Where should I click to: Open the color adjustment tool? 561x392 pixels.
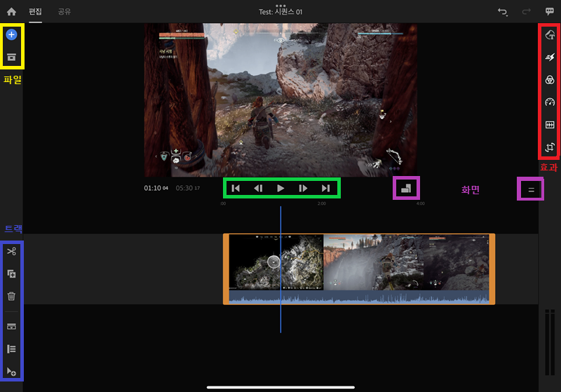(x=550, y=79)
